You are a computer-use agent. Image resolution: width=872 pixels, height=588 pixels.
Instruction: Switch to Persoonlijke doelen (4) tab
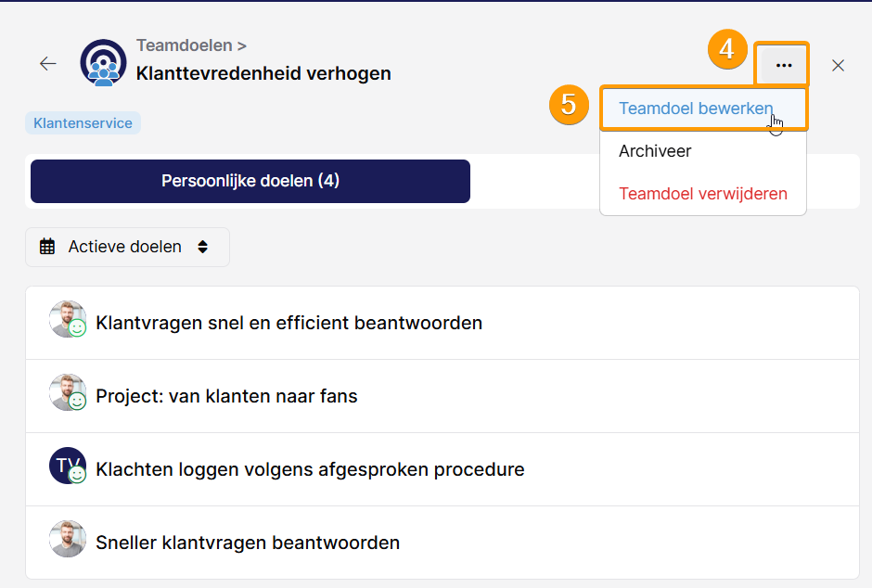250,181
